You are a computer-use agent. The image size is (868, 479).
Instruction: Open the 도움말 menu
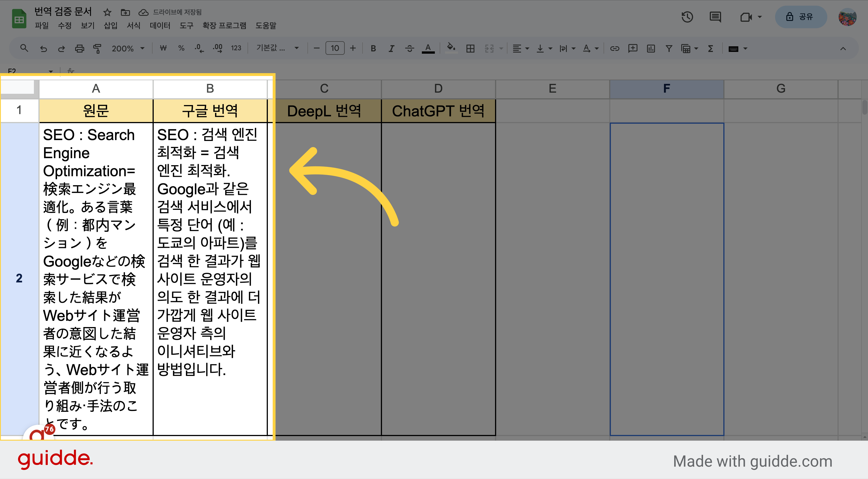266,26
